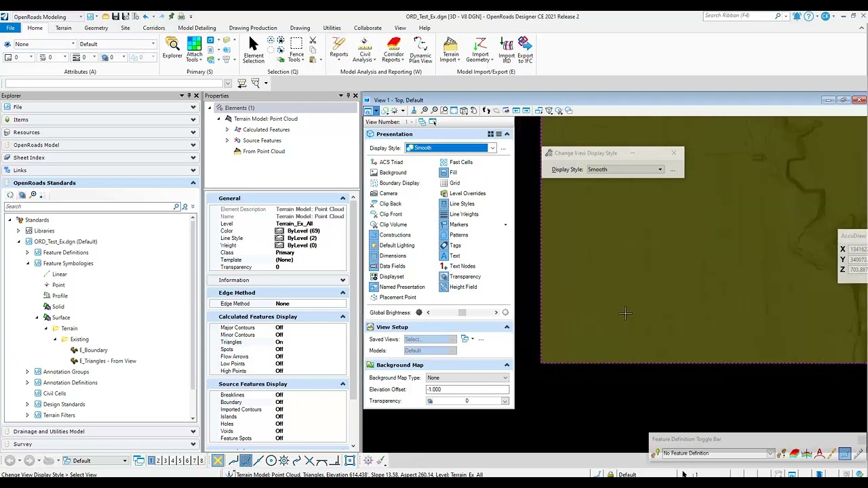Open Corridor Reports tool
868x488 pixels.
pyautogui.click(x=393, y=50)
